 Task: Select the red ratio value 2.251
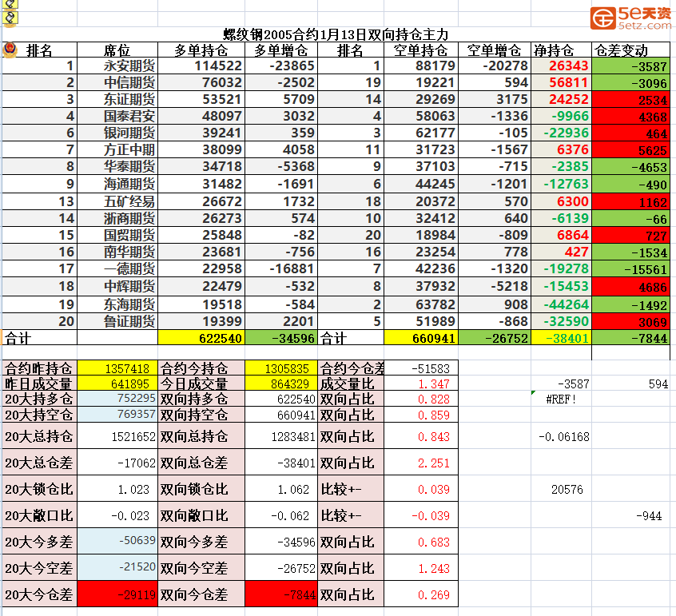point(421,463)
